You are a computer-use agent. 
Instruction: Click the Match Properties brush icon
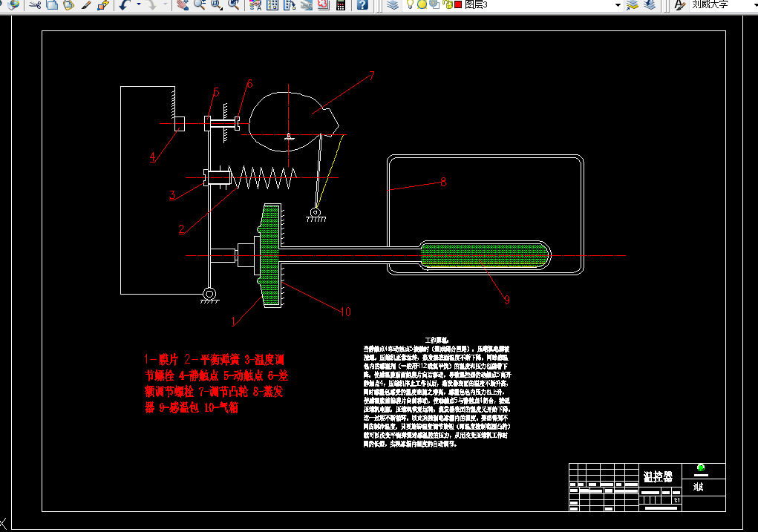(86, 5)
